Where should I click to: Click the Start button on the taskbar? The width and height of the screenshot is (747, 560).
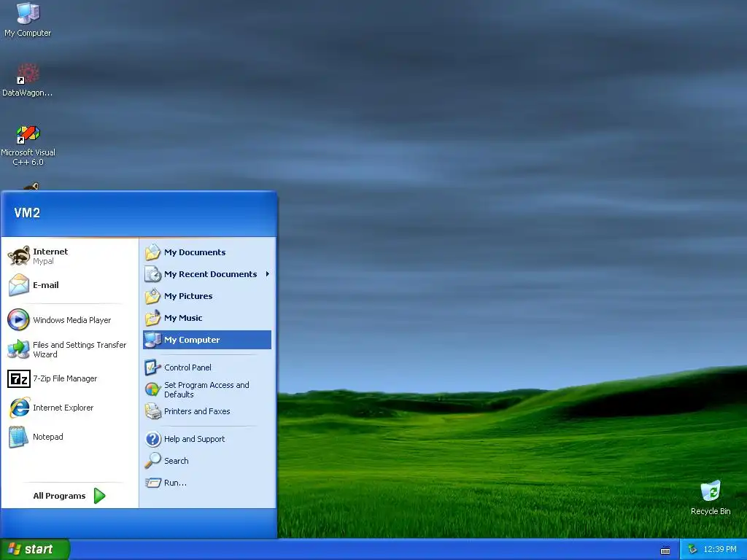35,549
